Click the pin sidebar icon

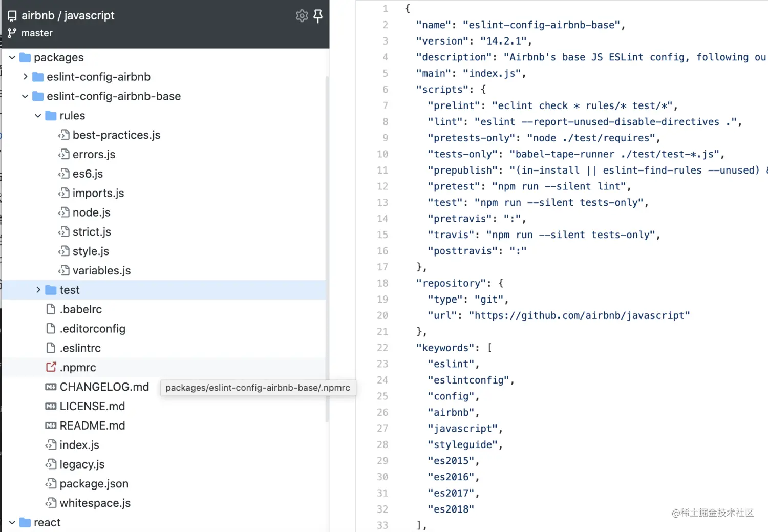click(x=318, y=16)
